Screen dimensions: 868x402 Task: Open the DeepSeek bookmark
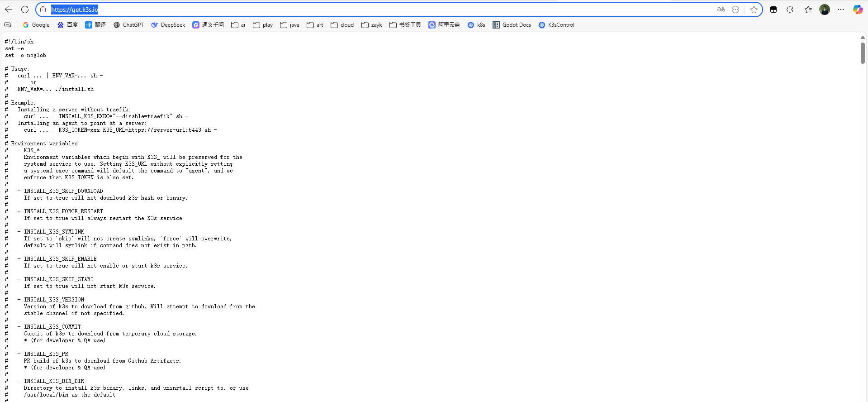(168, 25)
